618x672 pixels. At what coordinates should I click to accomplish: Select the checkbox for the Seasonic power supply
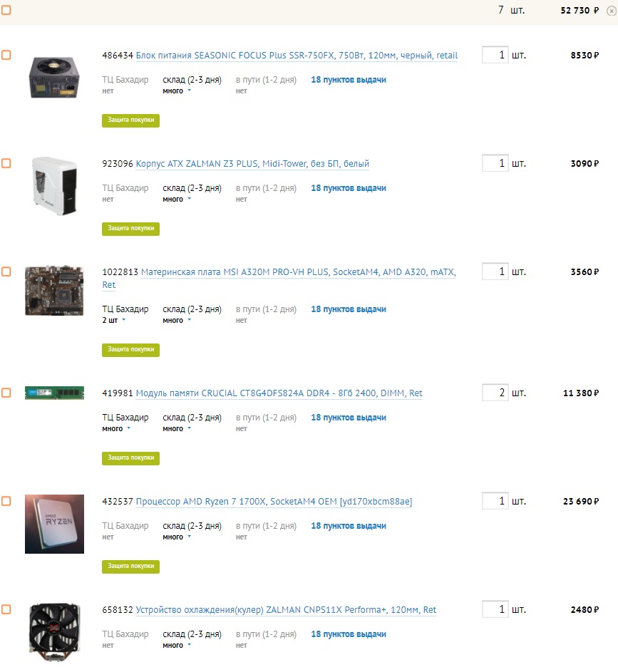[x=6, y=55]
